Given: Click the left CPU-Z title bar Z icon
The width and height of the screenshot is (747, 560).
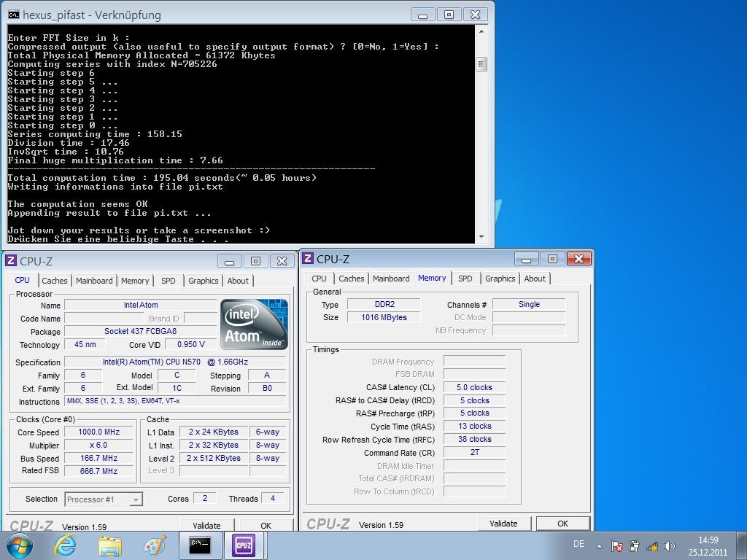Looking at the screenshot, I should pyautogui.click(x=10, y=260).
